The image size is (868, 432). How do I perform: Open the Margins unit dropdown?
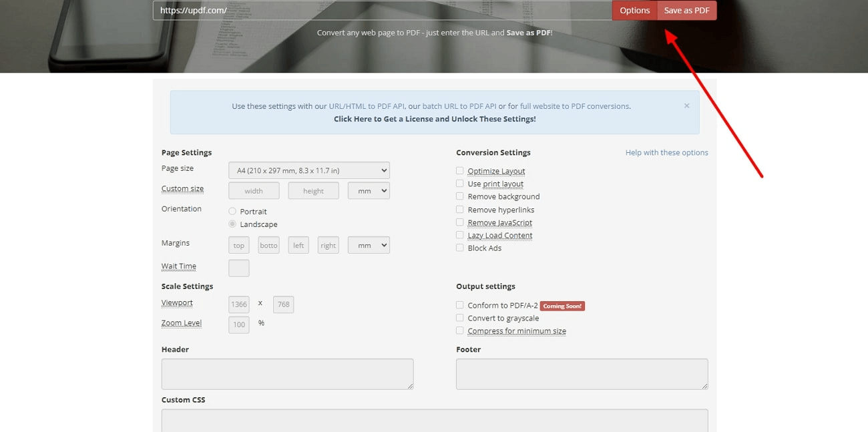coord(369,245)
